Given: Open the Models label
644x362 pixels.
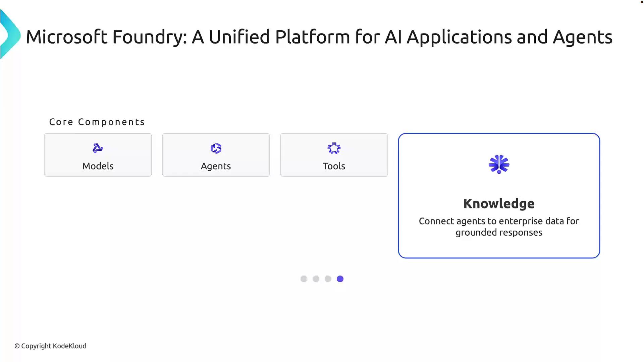Looking at the screenshot, I should [x=98, y=166].
